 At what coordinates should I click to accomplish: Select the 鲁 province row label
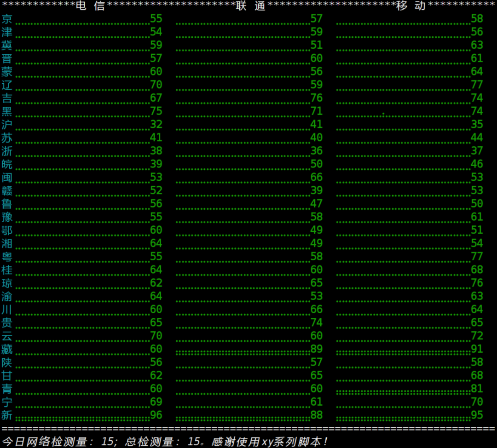pyautogui.click(x=7, y=204)
